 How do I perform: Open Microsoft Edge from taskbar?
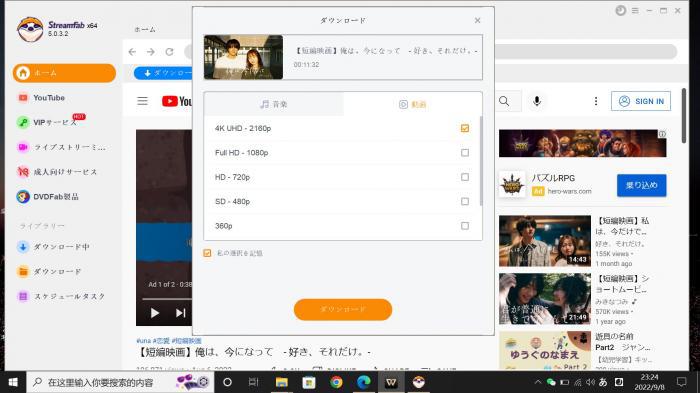[x=364, y=382]
